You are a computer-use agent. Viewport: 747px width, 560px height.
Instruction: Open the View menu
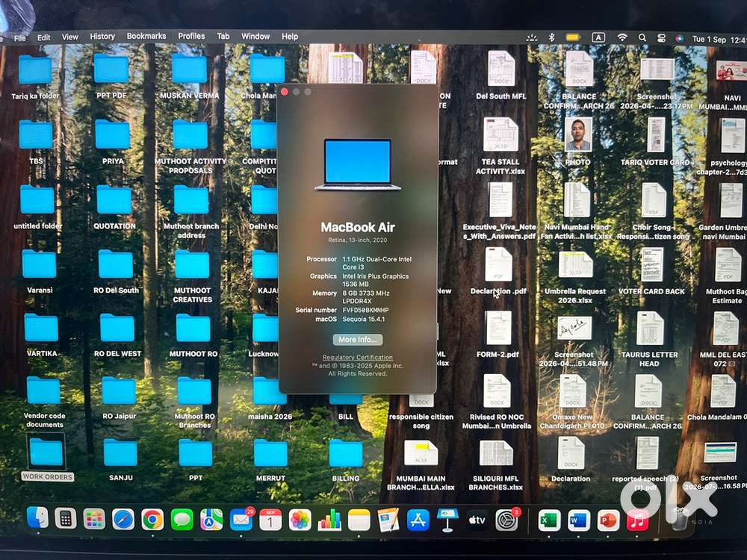pyautogui.click(x=70, y=37)
